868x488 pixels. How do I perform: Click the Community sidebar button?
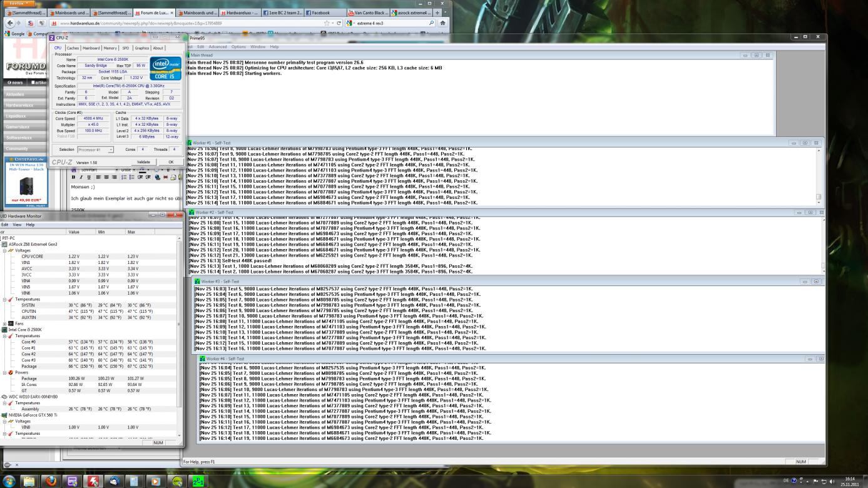(24, 149)
